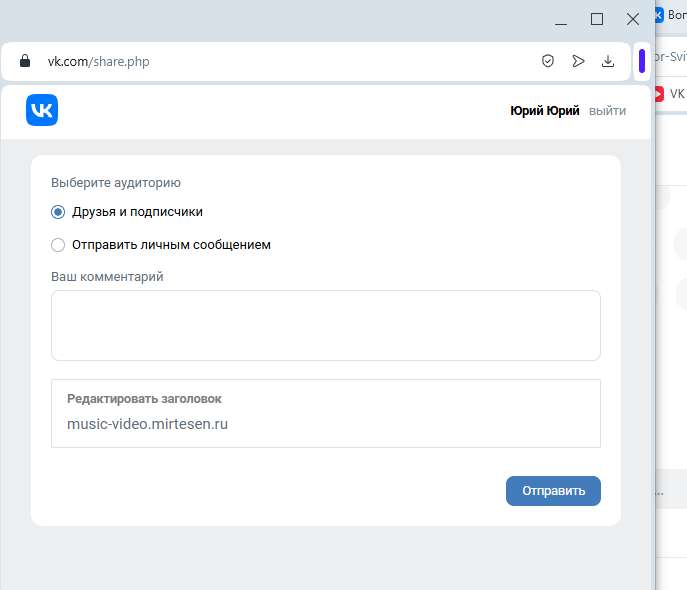
Task: Open the 'Юрий Юрий' profile name
Action: tap(544, 111)
